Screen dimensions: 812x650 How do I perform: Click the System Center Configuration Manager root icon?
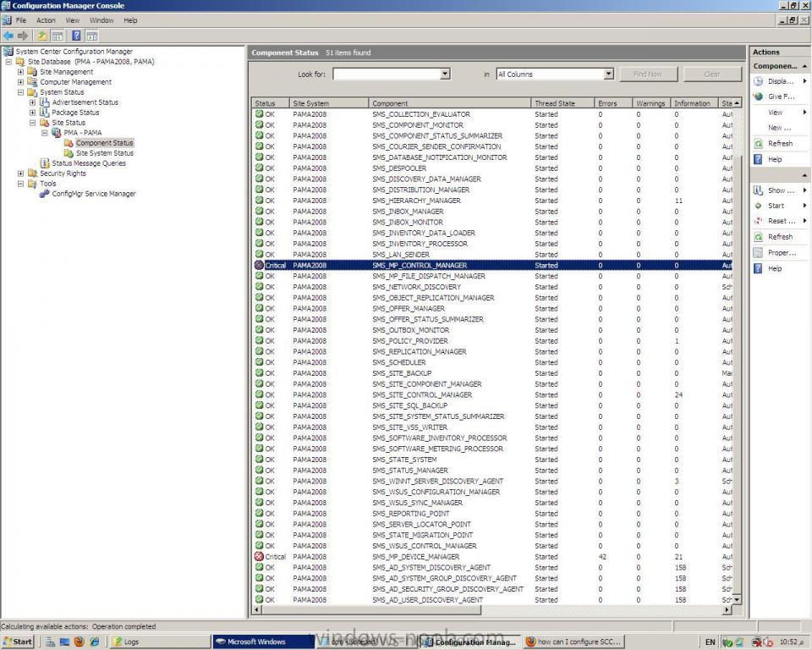(8, 52)
